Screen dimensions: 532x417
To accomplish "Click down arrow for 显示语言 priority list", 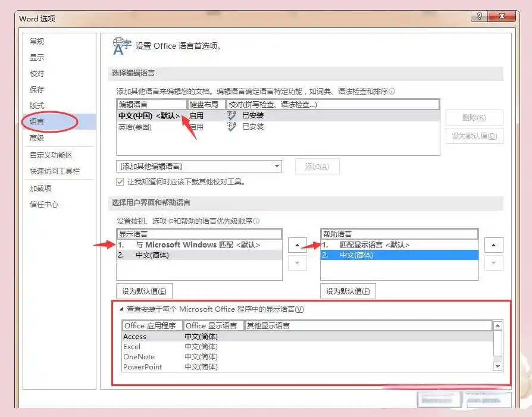I will click(x=297, y=262).
